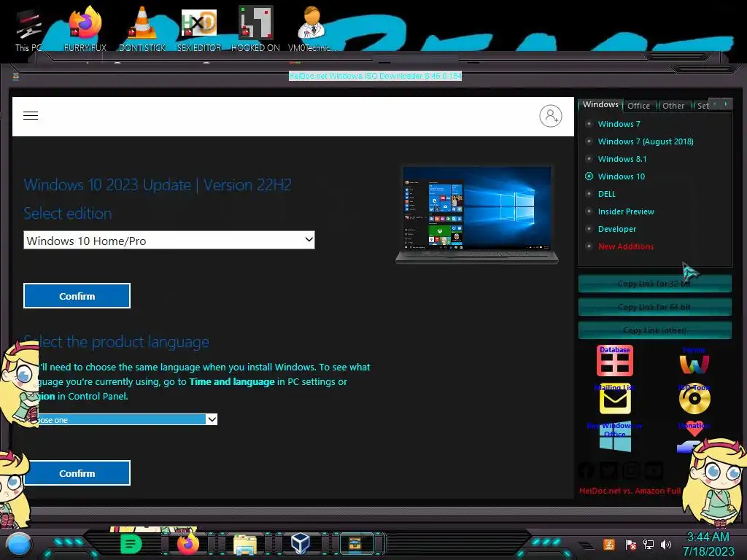Click the HeiDoc.net Windows ISO Downloader title text
This screenshot has height=560, width=747.
tap(375, 76)
